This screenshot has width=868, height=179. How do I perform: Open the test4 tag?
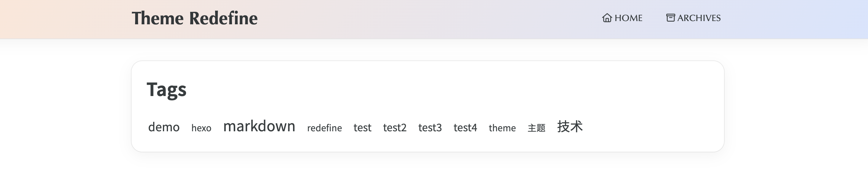click(465, 128)
